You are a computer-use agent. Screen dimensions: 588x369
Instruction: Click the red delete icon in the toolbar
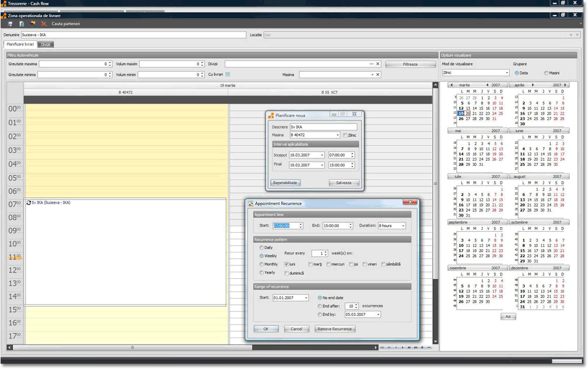[x=43, y=24]
